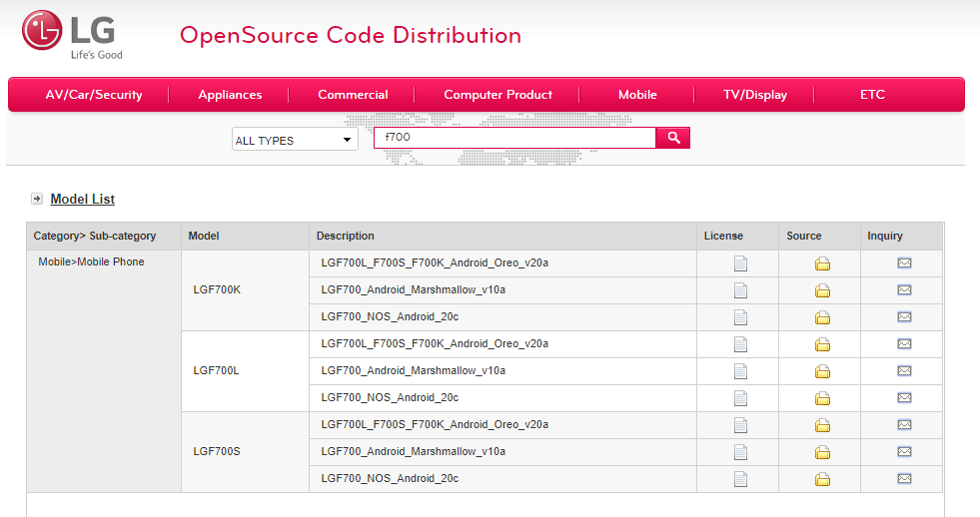Viewport: 980px width, 517px height.
Task: Open license file for LGF700S Oreo_v20a
Action: click(x=740, y=425)
